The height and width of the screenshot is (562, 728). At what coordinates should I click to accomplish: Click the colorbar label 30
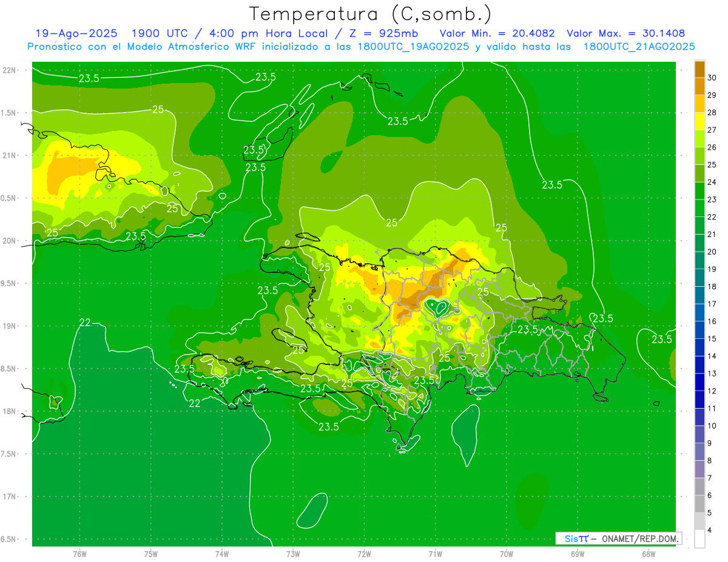(x=712, y=78)
